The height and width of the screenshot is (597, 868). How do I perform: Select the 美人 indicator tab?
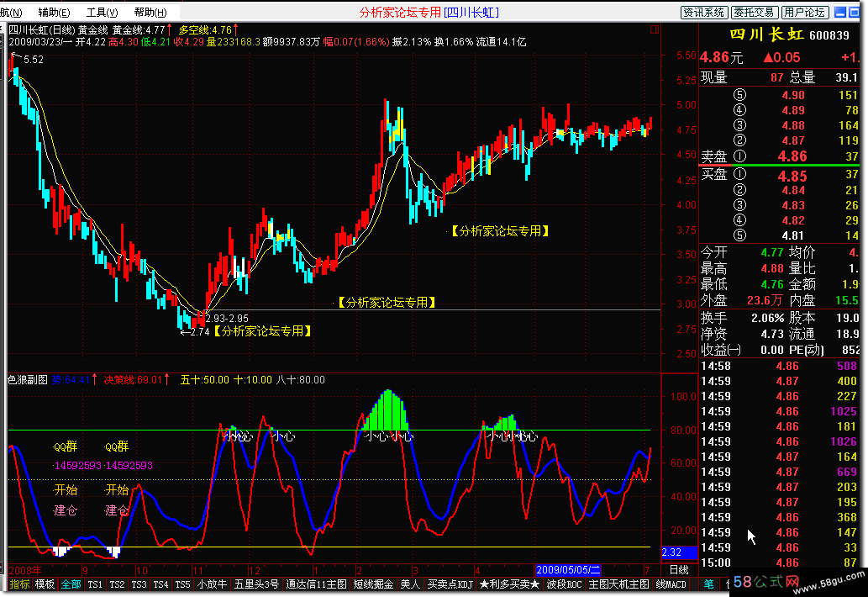[x=410, y=584]
